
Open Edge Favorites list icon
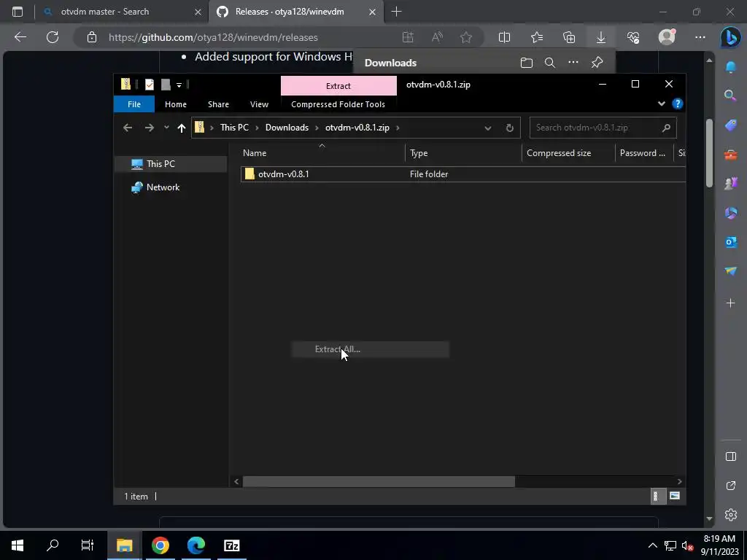tap(537, 37)
